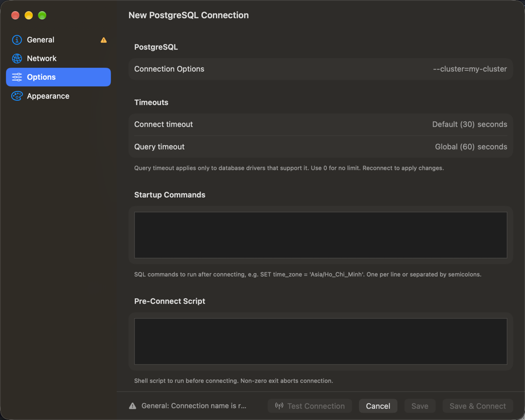Screen dimensions: 525x420
Task: Click the 'Connection Options' label
Action: pyautogui.click(x=169, y=69)
